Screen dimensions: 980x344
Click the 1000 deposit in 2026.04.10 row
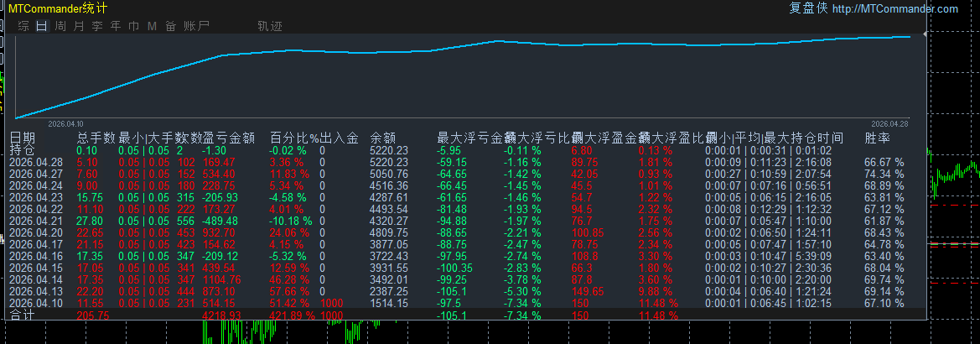pyautogui.click(x=331, y=304)
